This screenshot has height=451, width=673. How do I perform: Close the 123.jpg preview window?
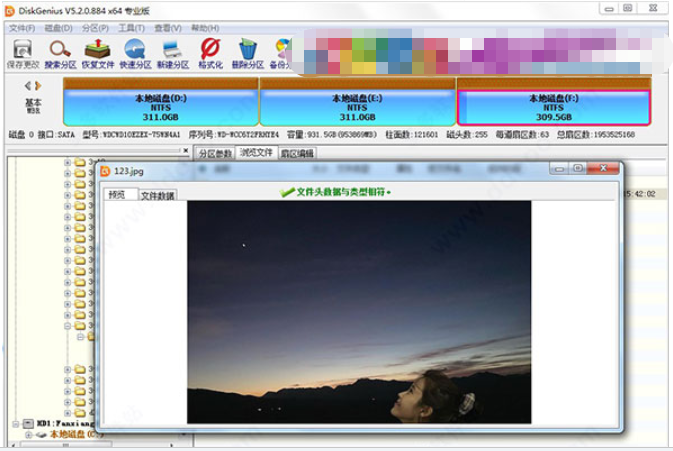[604, 169]
